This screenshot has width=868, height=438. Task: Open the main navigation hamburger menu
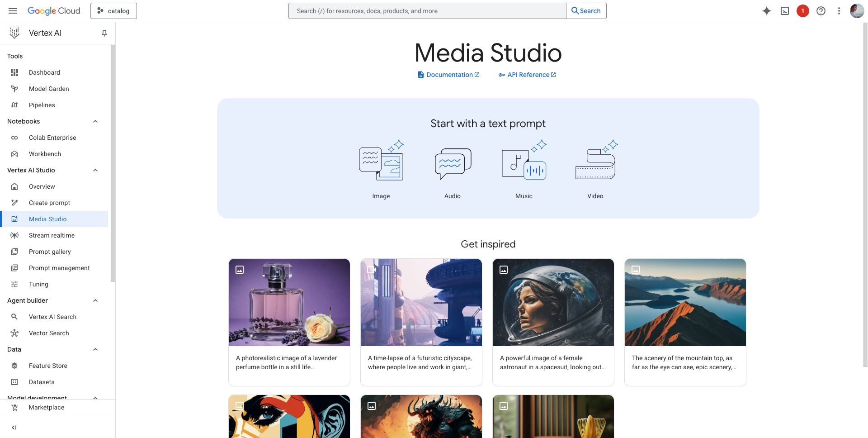tap(13, 11)
